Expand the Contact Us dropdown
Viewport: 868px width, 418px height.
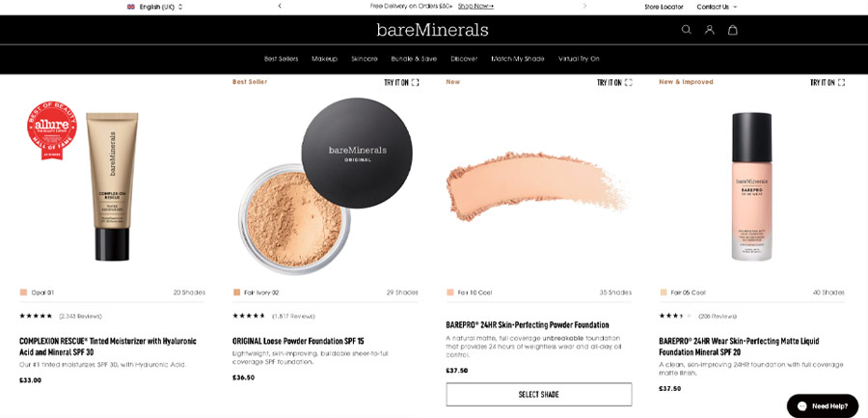pos(717,7)
